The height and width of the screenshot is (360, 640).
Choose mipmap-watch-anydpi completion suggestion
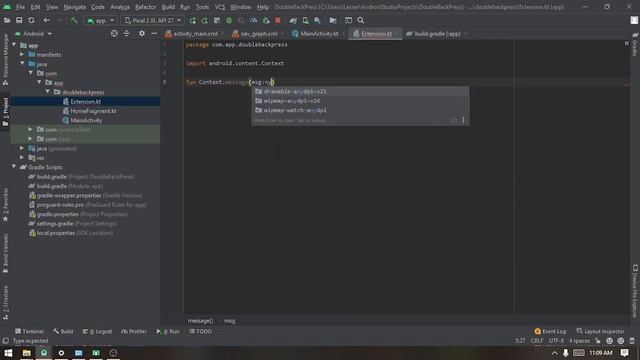coord(360,110)
